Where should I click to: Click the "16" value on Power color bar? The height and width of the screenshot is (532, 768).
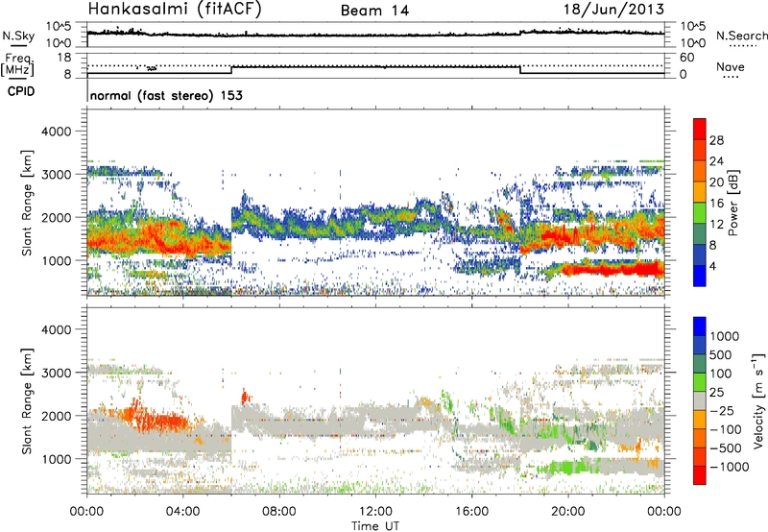[x=716, y=204]
